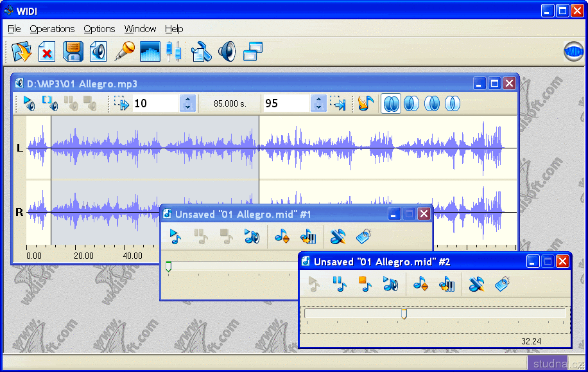588x372 pixels.
Task: Select the fourth channel mode ring button
Action: pyautogui.click(x=453, y=103)
